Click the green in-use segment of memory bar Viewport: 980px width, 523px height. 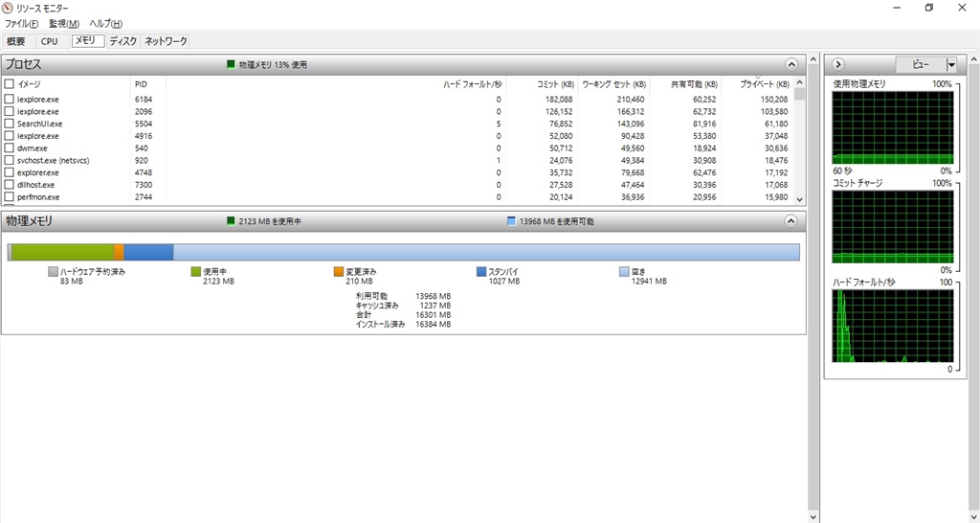(62, 252)
